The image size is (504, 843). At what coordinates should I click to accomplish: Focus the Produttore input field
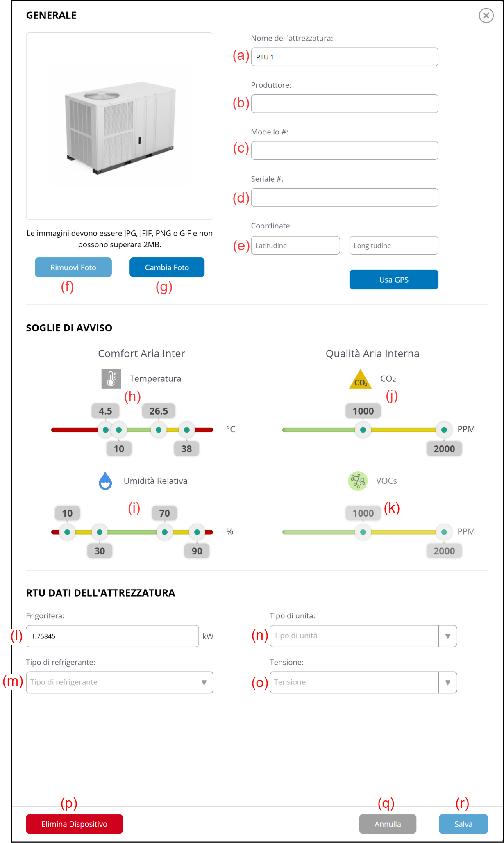click(x=344, y=104)
